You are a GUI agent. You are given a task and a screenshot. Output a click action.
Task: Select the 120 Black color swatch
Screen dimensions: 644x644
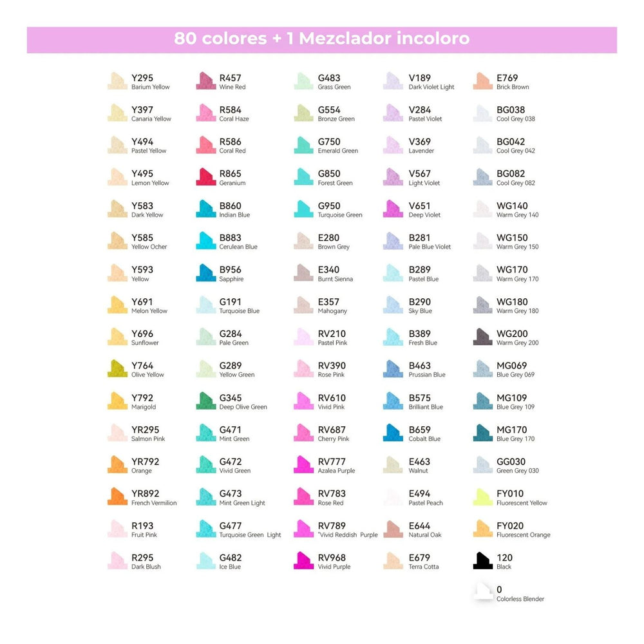(482, 561)
